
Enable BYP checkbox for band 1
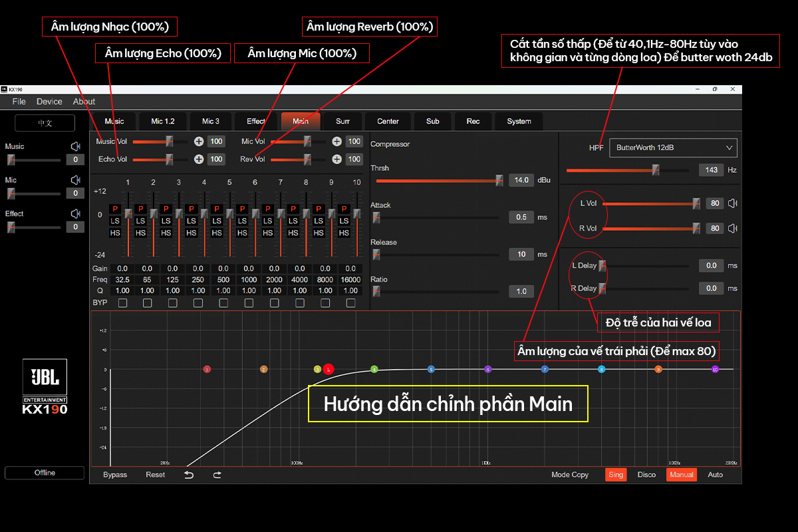point(122,303)
